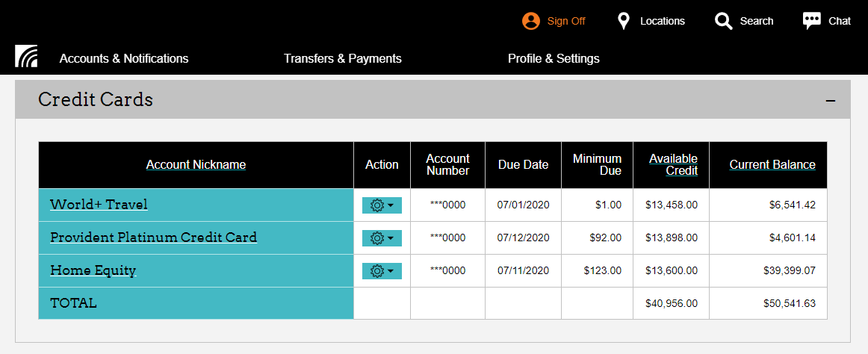The image size is (868, 354).
Task: Open Accounts & Notifications menu
Action: [x=124, y=58]
